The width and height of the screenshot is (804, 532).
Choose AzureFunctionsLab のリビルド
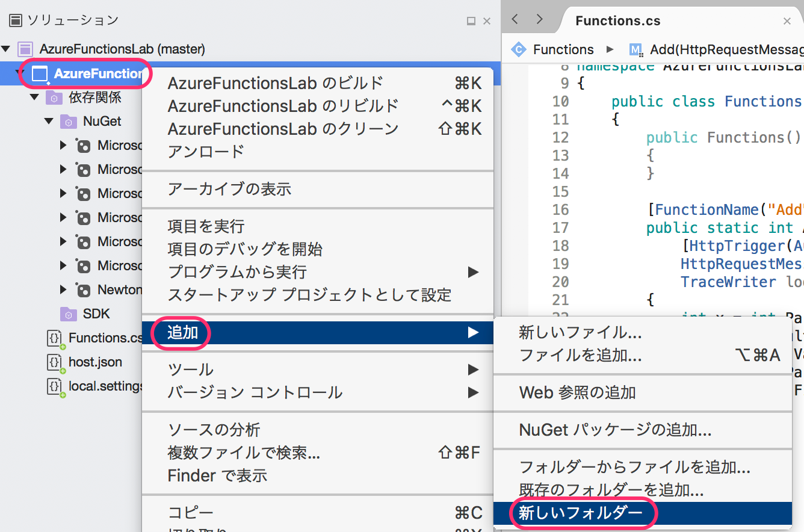click(x=318, y=106)
